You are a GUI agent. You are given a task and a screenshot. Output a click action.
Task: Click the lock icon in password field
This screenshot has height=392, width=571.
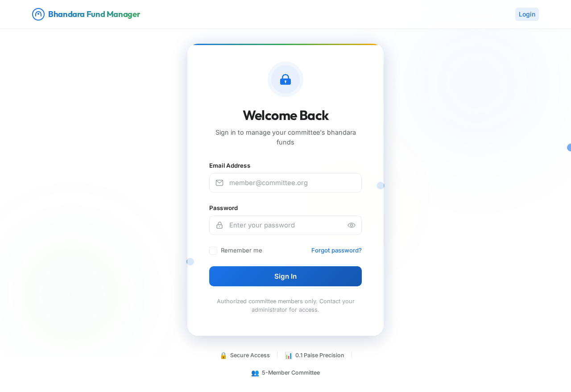point(219,225)
